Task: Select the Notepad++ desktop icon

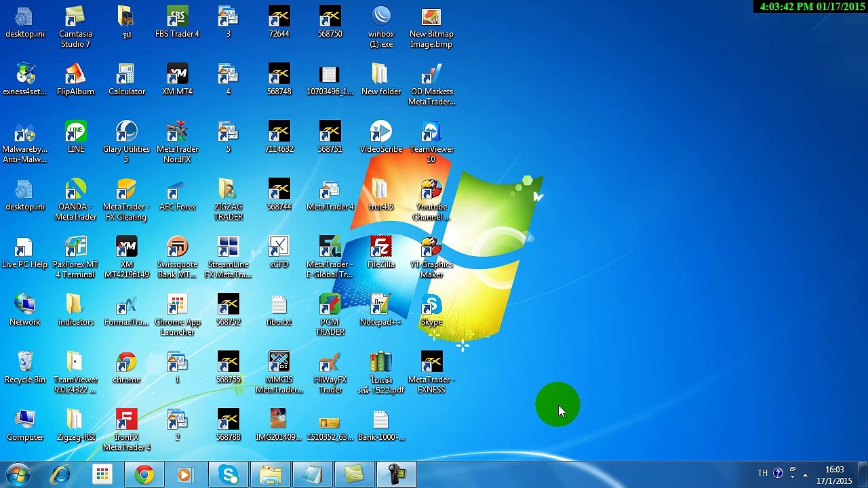Action: (380, 310)
